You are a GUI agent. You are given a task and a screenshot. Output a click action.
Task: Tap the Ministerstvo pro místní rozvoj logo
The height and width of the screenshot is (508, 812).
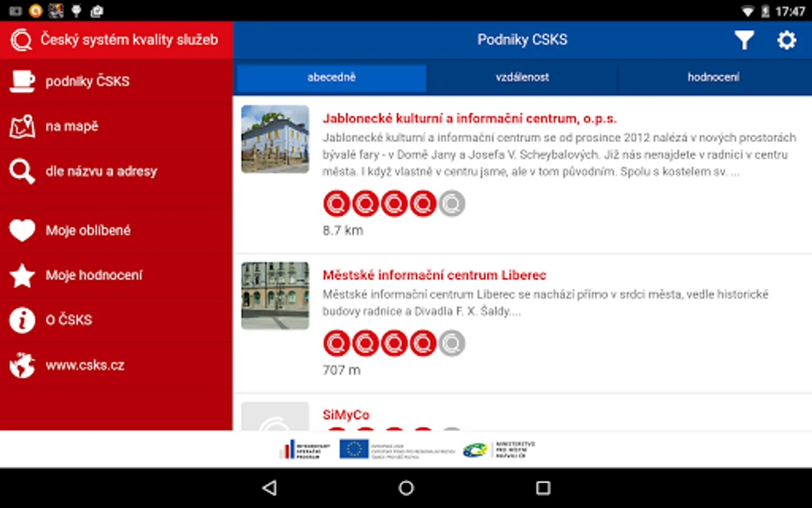coord(499,450)
